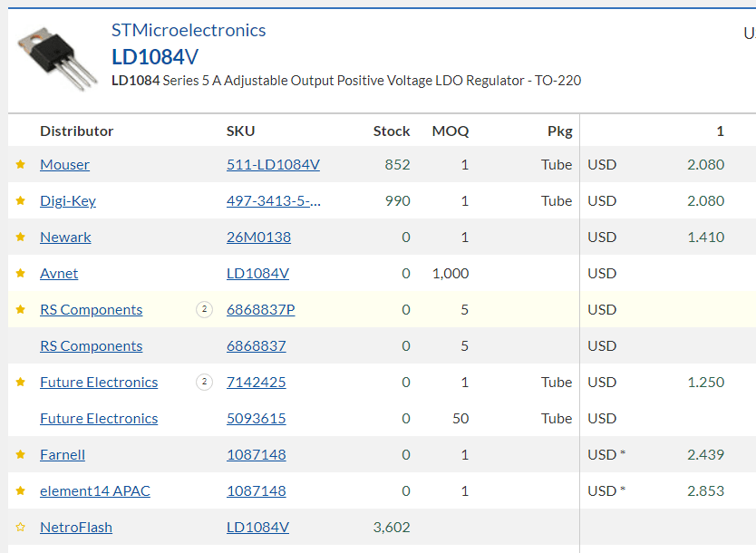
Task: Toggle the star next to Newark
Action: point(20,237)
